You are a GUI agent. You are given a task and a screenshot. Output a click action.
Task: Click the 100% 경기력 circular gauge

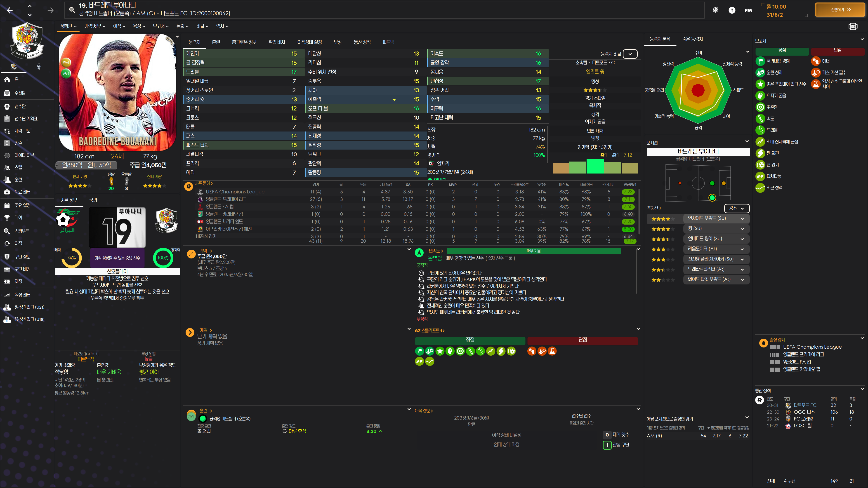(x=163, y=258)
